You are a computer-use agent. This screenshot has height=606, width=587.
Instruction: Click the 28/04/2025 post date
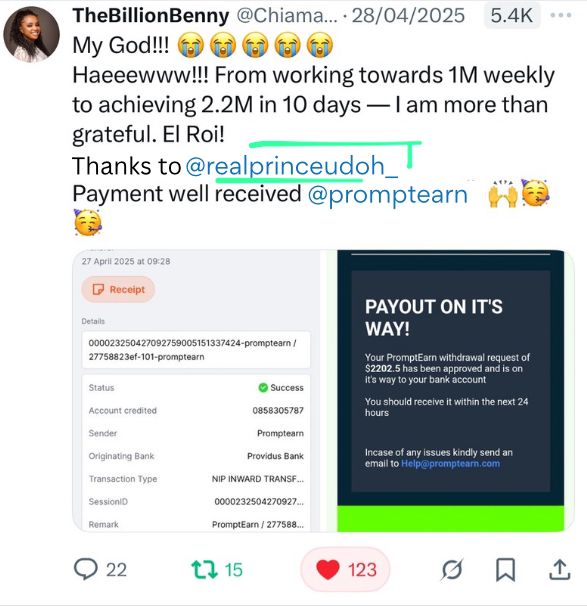click(x=408, y=16)
